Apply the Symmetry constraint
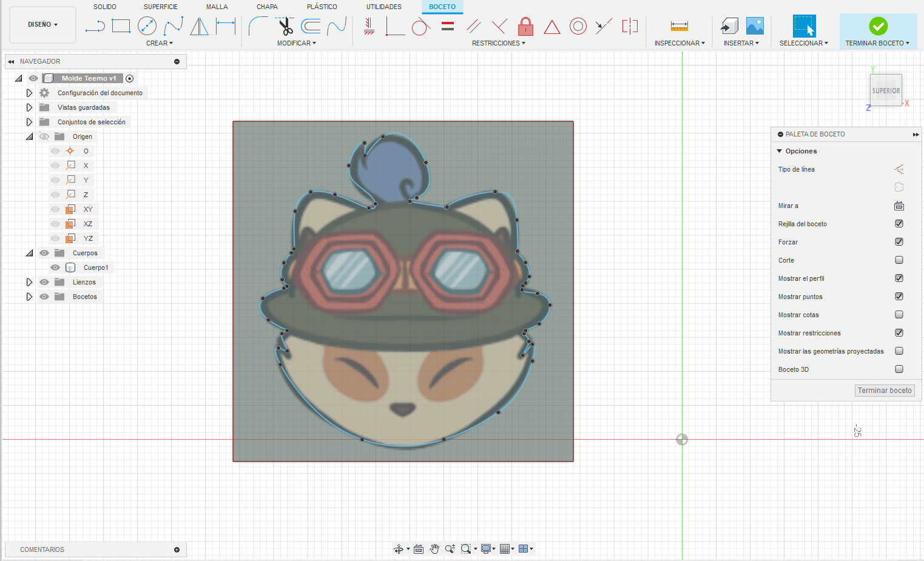Viewport: 924px width, 561px height. point(630,26)
